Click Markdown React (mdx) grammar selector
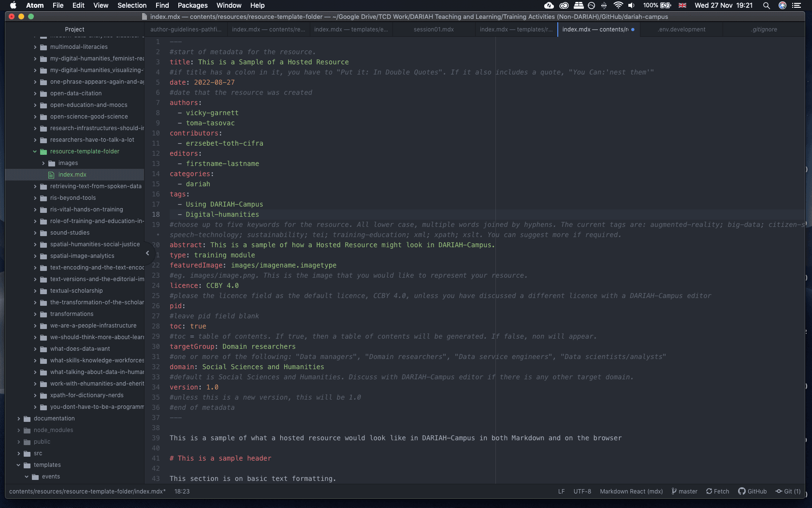Image resolution: width=812 pixels, height=508 pixels. pos(631,491)
